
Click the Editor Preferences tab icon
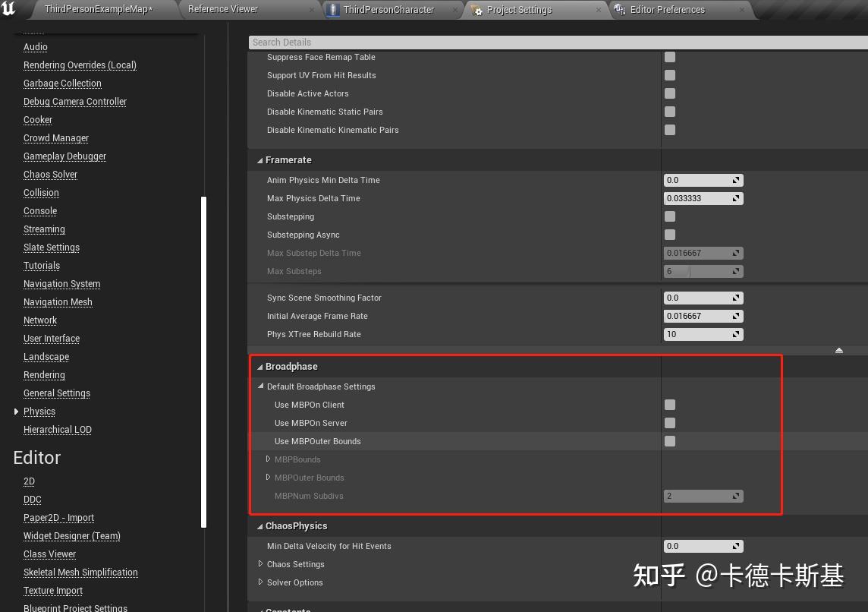(618, 10)
